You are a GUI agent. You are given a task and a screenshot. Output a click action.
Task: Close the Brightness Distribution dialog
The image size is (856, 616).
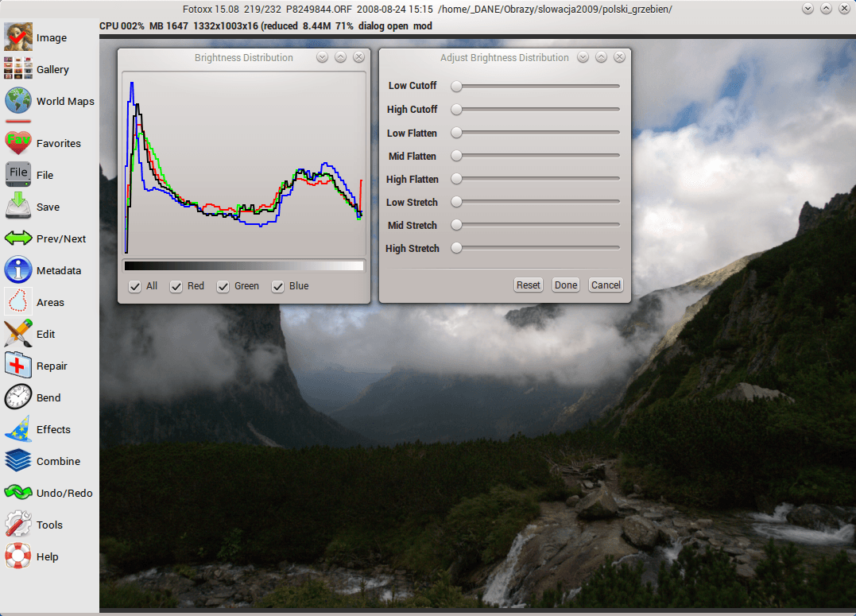click(358, 57)
